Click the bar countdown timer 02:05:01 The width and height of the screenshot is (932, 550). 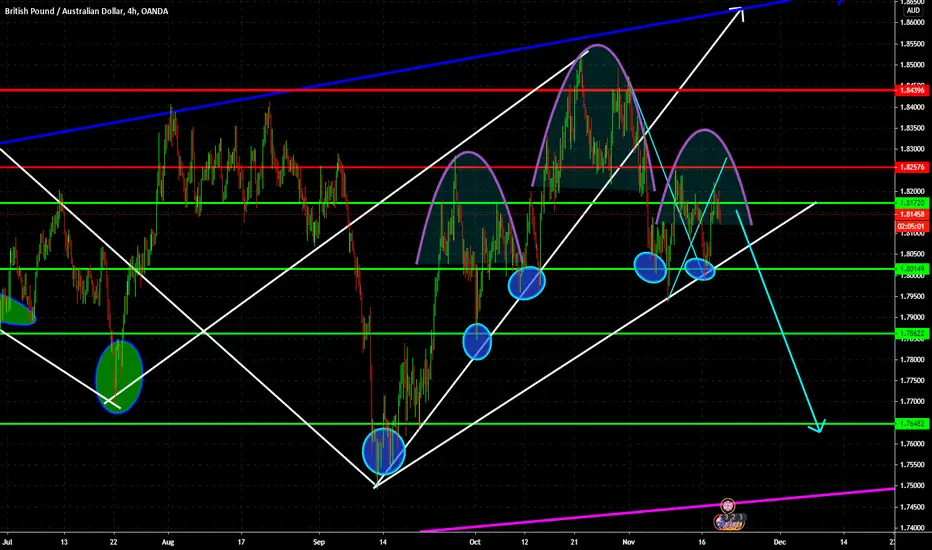coord(912,227)
